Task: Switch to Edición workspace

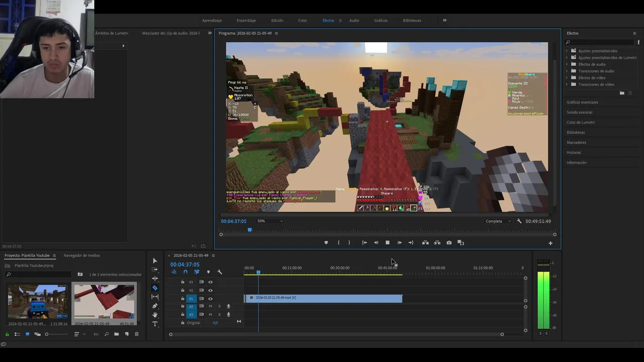Action: pos(277,21)
